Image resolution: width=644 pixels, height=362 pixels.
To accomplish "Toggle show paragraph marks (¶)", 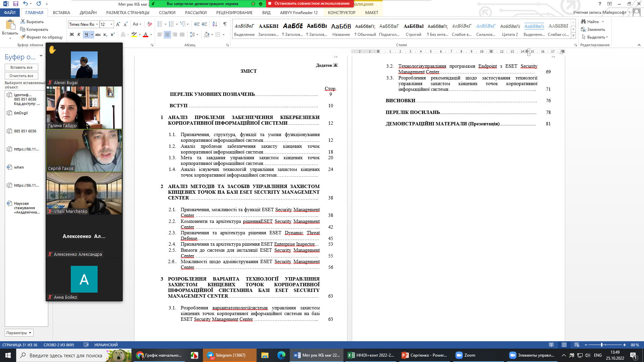I will [x=225, y=24].
